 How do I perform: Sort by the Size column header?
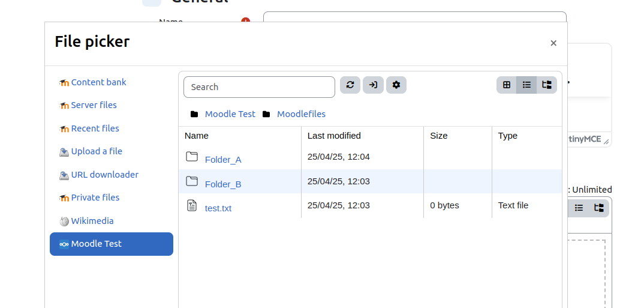(439, 136)
